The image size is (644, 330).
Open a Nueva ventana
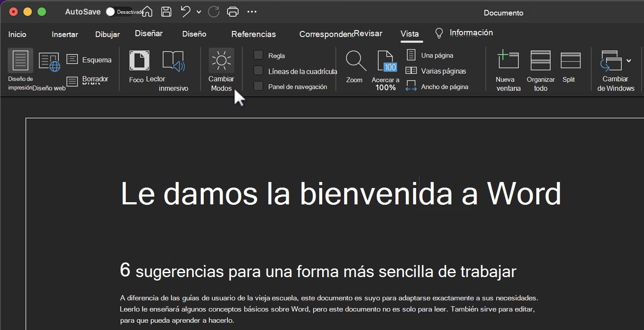pos(508,71)
